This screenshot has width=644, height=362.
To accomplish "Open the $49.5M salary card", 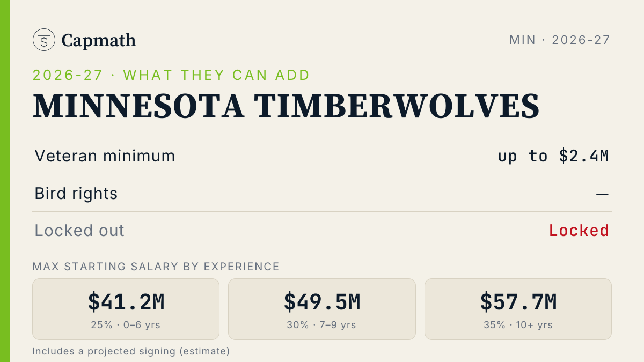I will pos(322,309).
